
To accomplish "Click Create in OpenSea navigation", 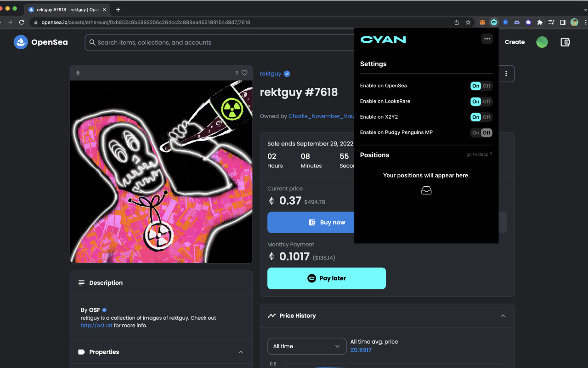I will tap(514, 42).
